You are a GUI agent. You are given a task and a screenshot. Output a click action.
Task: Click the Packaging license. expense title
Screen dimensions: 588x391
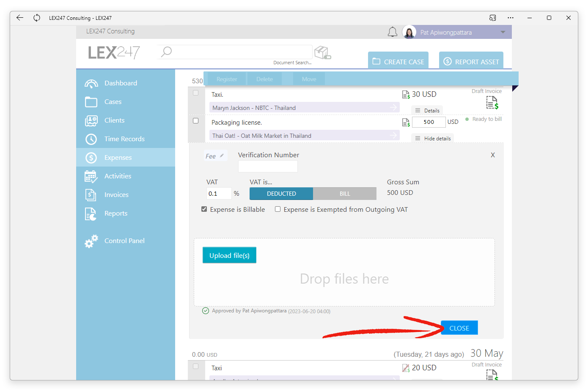[237, 123]
